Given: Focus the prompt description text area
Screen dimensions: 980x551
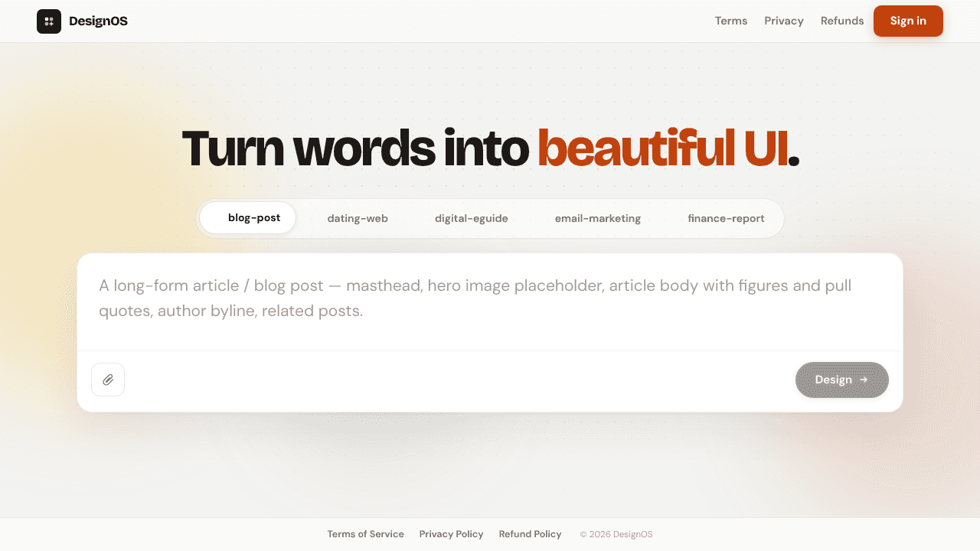Looking at the screenshot, I should tap(490, 302).
